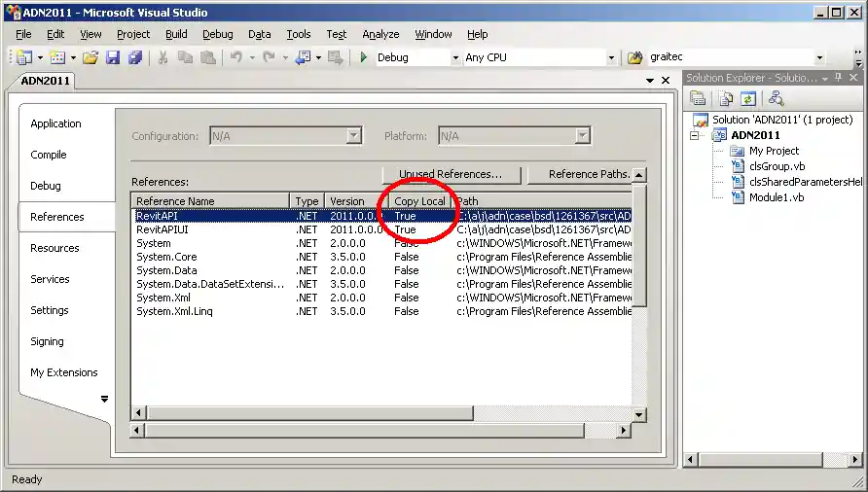Screen dimensions: 868x492
Task: Click Find in Files icon beside graitec box
Action: point(635,58)
